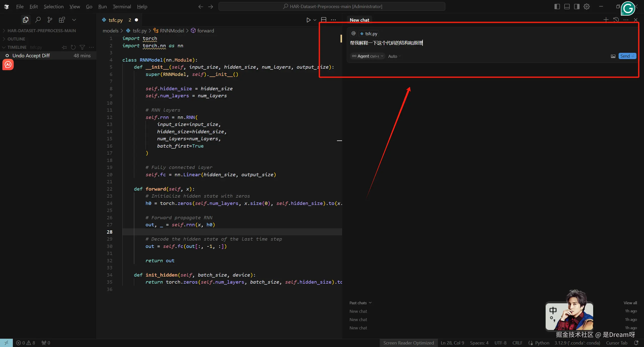Toggle the primary side bar layout icon
The image size is (644, 347).
[557, 7]
